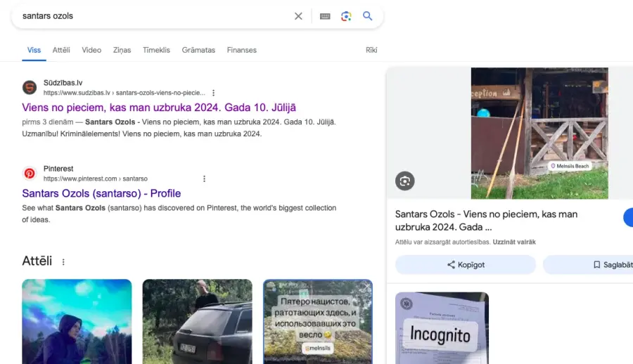Click the Pinterest site name
Image resolution: width=633 pixels, height=364 pixels.
tap(58, 169)
